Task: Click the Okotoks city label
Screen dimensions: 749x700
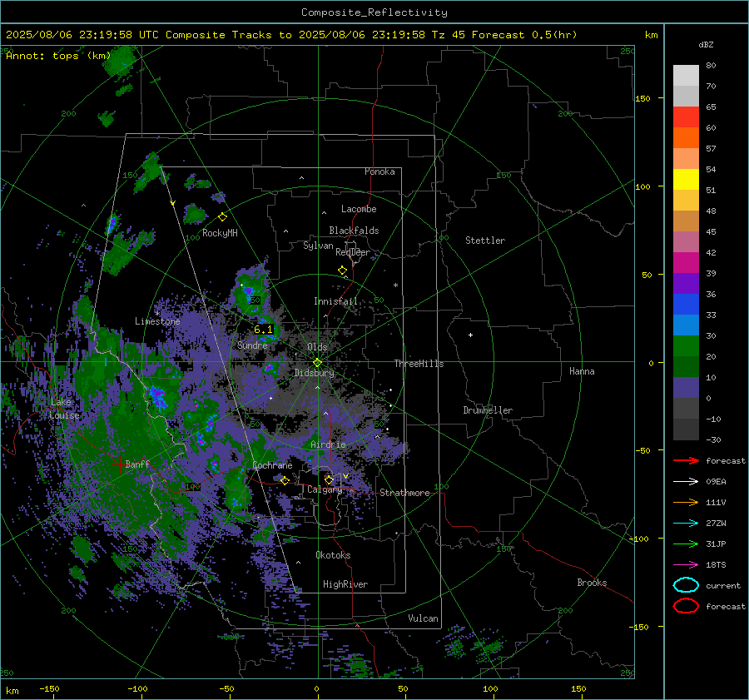Action: pos(333,555)
